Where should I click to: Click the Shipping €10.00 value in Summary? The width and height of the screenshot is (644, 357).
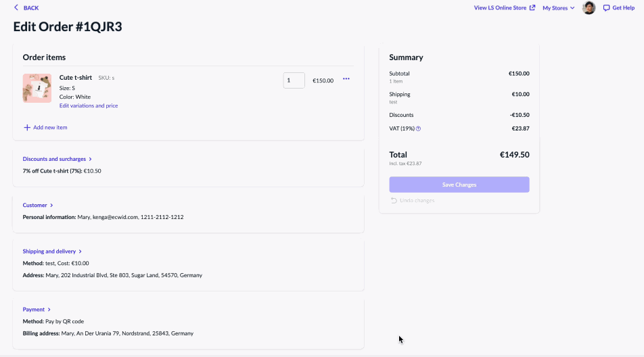pos(520,94)
